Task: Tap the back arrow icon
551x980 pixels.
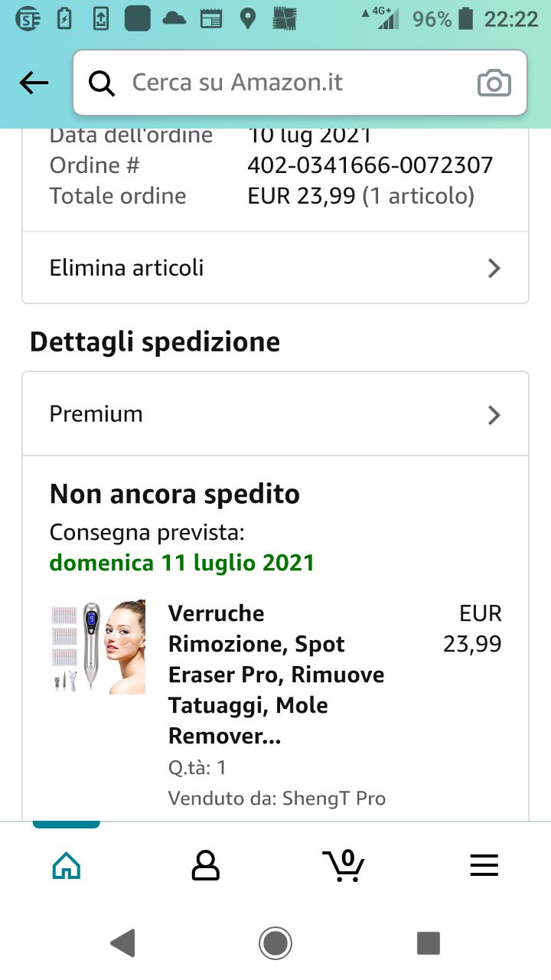Action: 34,83
